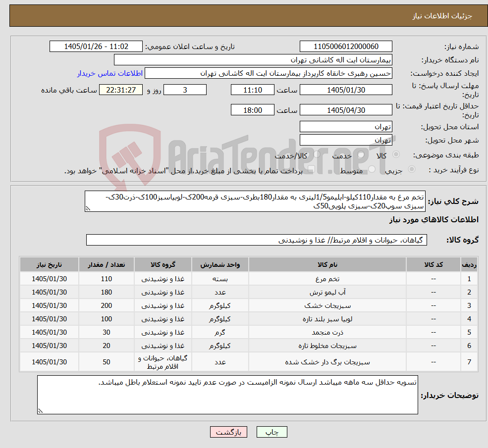The height and width of the screenshot is (448, 488).
Task: Click the general need description text area
Action: click(x=255, y=201)
